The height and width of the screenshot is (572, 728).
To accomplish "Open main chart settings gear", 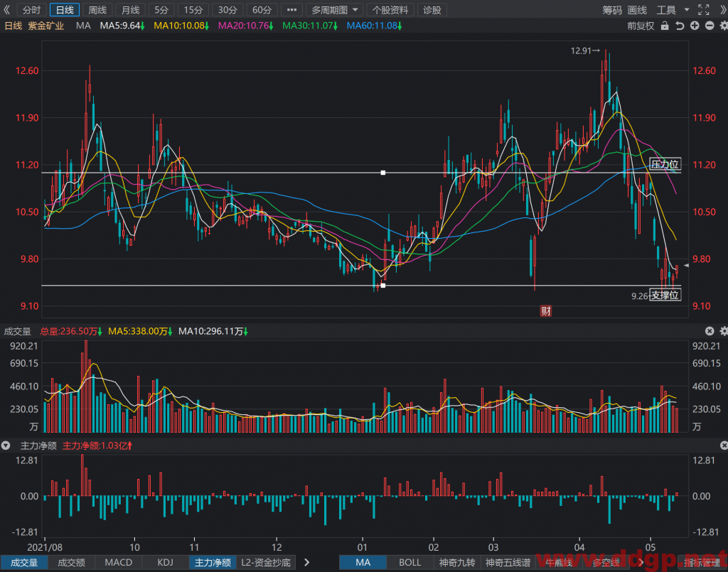I will pos(723,26).
